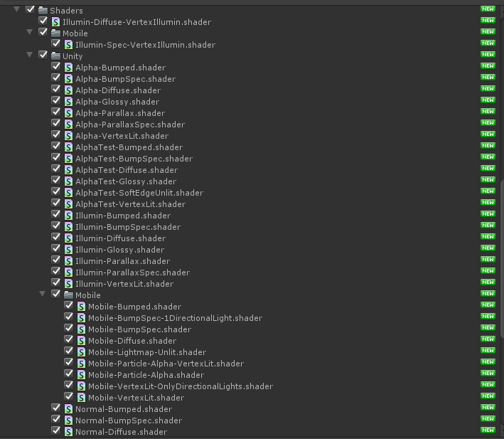Viewport: 504px width, 439px height.
Task: Click shader icon for Mobile-Bumped.shader
Action: pyautogui.click(x=81, y=307)
